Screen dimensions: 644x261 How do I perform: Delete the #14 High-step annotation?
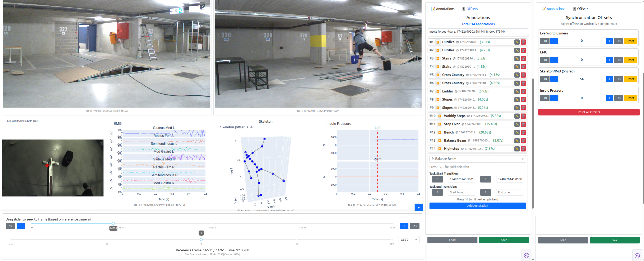click(524, 149)
